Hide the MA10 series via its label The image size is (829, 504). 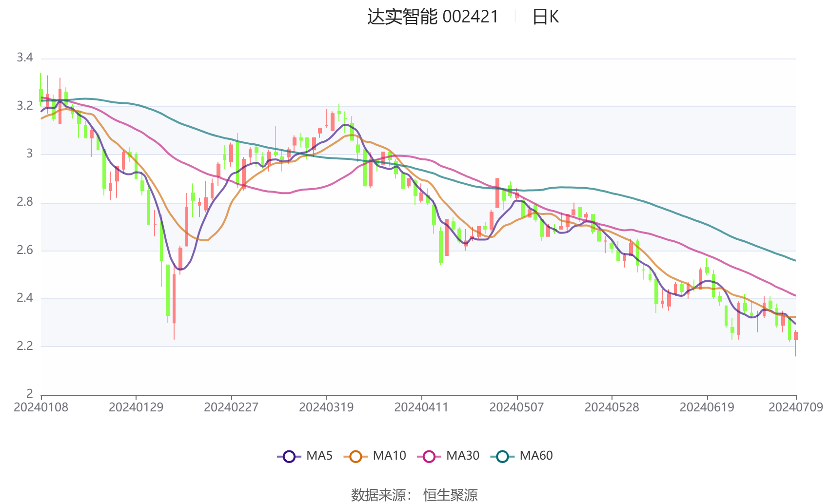389,456
